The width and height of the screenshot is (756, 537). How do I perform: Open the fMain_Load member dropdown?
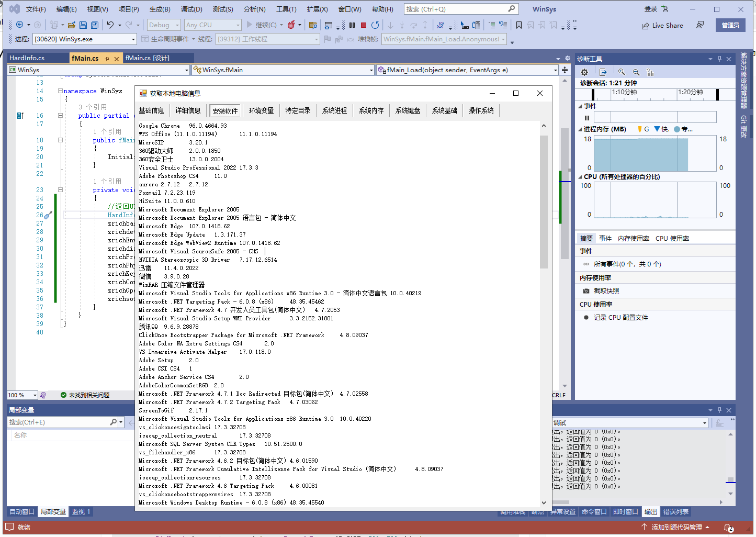pos(468,70)
